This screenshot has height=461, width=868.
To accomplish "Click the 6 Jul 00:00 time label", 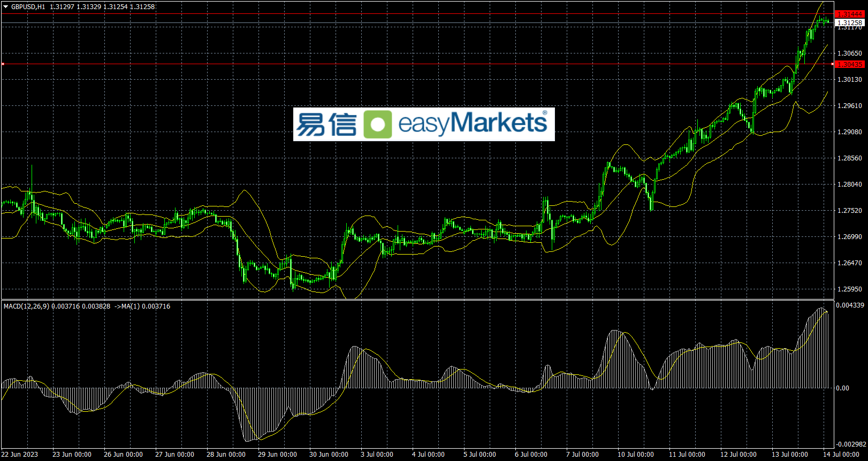I will coord(531,455).
